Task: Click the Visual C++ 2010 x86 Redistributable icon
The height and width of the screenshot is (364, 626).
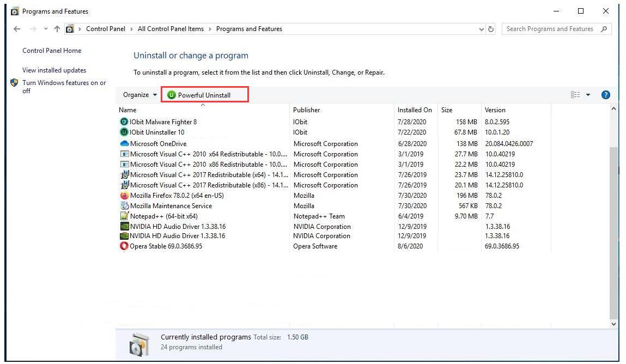Action: pos(125,165)
